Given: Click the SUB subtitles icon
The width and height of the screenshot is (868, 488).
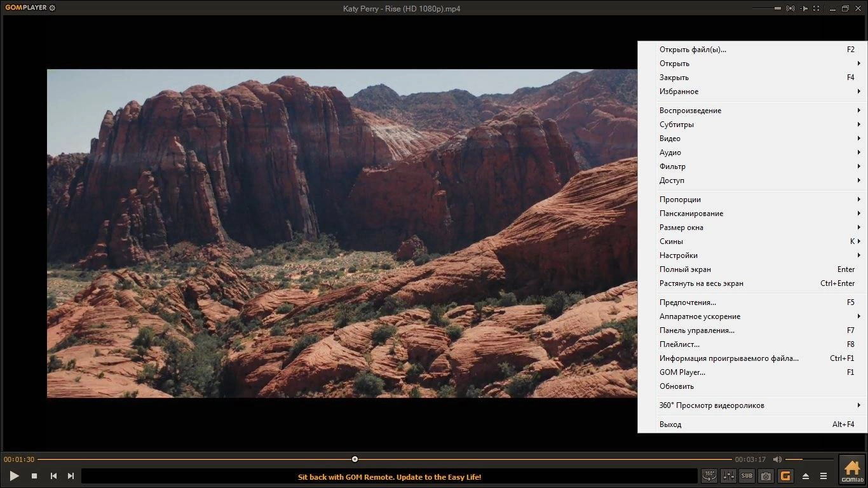Looking at the screenshot, I should point(747,475).
